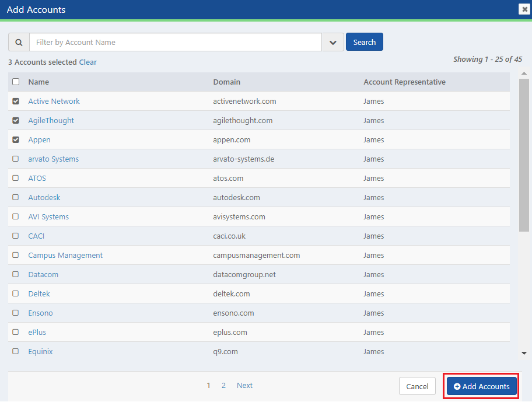
Task: Select the Datacom checkbox
Action: click(x=16, y=274)
